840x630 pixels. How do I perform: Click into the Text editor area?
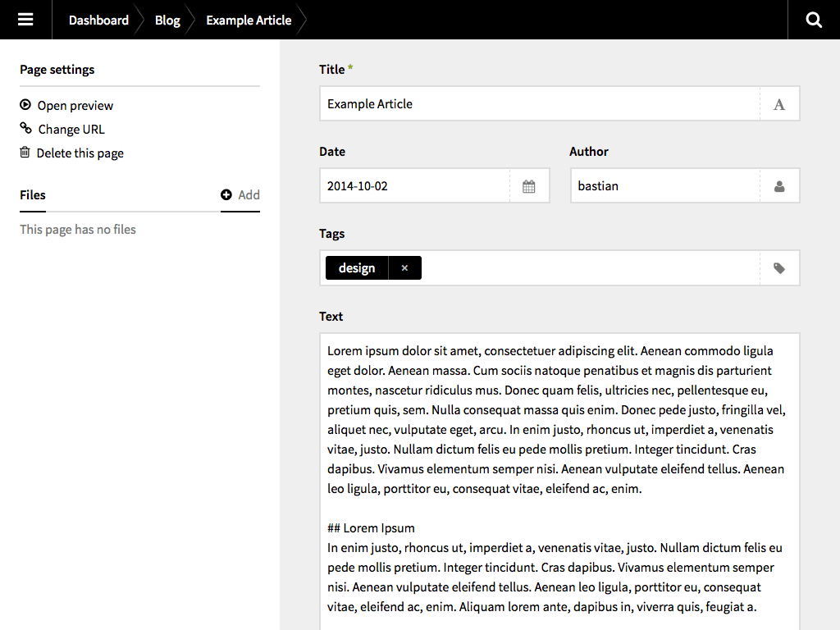559,481
